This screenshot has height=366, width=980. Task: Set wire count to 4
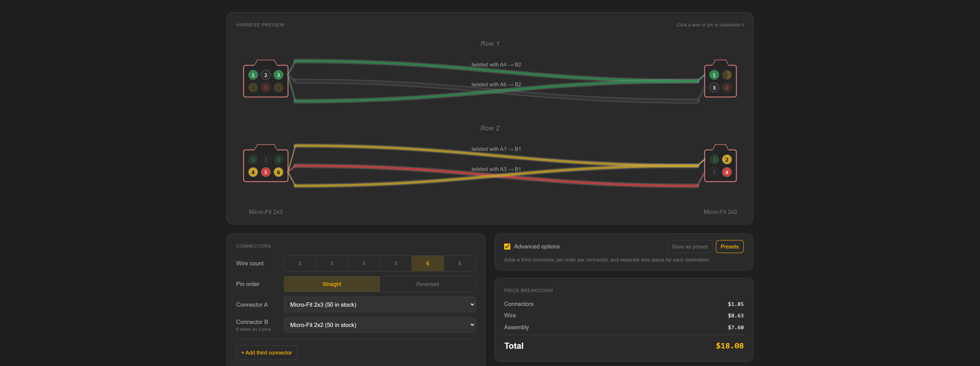click(x=364, y=263)
